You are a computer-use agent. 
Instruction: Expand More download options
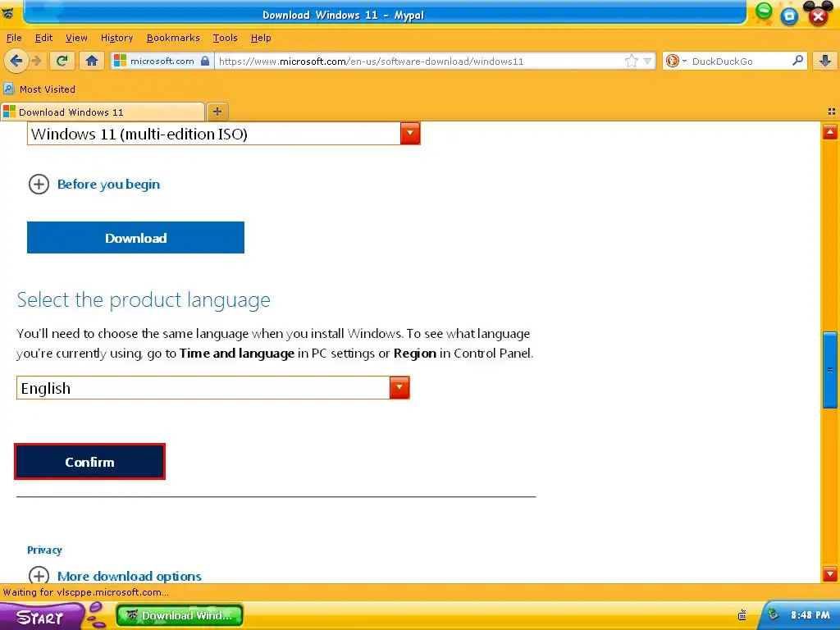[115, 576]
